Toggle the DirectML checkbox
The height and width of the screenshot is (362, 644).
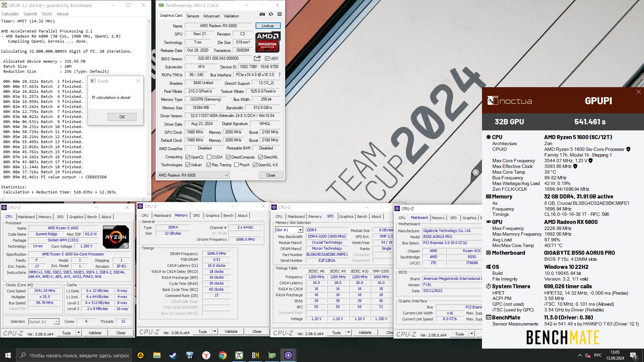coord(260,157)
